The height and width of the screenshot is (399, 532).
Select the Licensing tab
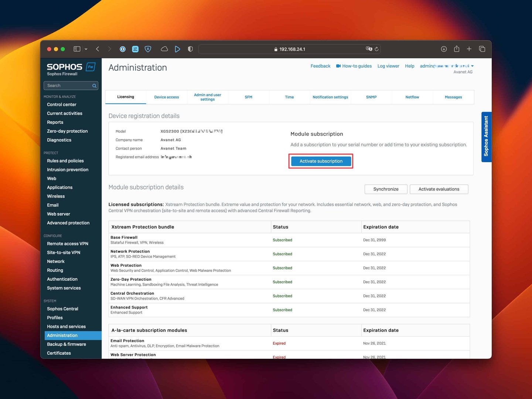[126, 97]
